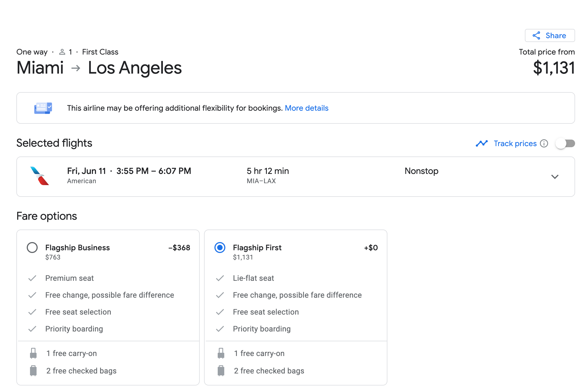Open More details link
The width and height of the screenshot is (586, 392).
pyautogui.click(x=306, y=108)
